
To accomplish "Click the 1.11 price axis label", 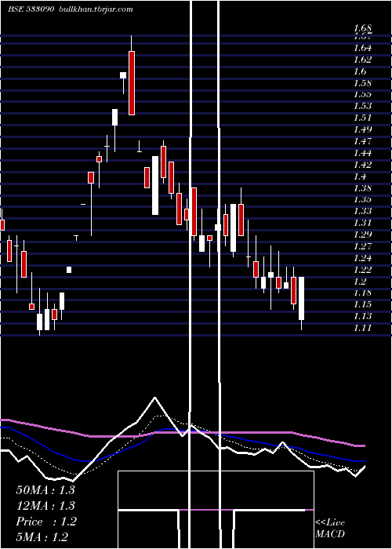I will (x=362, y=328).
